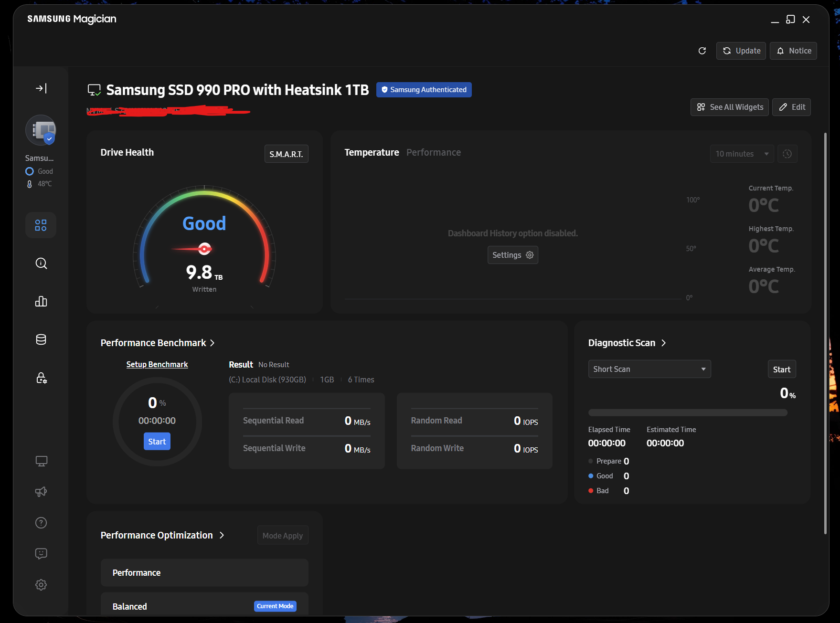Switch to the Temperature tab
840x623 pixels.
point(372,152)
